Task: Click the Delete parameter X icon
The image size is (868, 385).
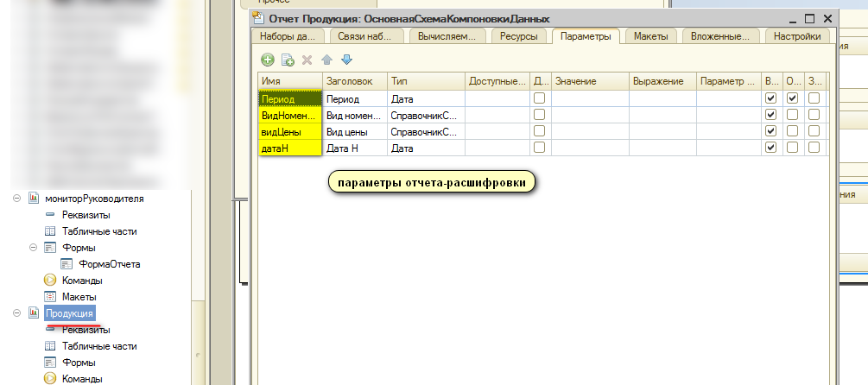Action: (x=307, y=60)
